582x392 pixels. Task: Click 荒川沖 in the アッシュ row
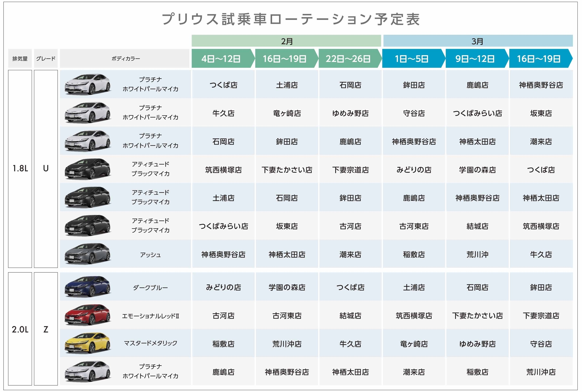tap(477, 255)
